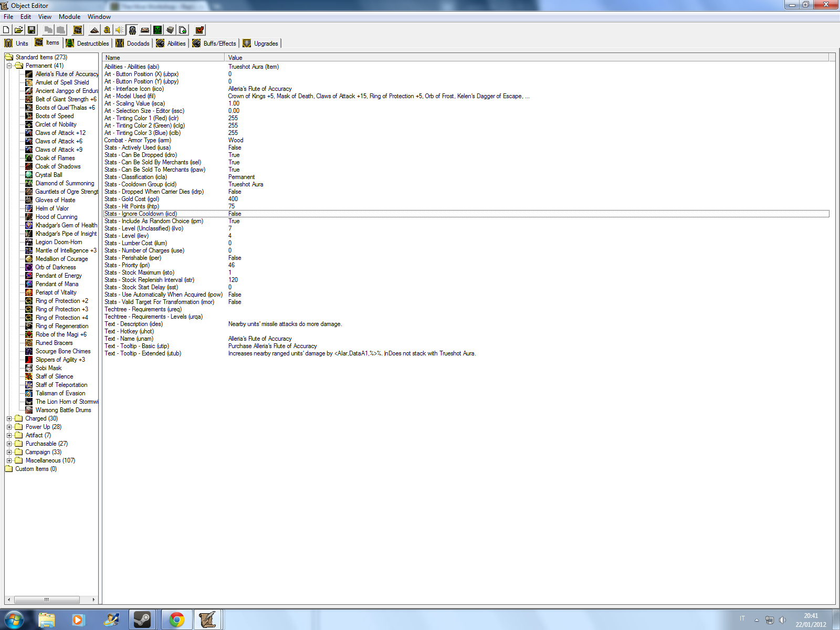
Task: Click the Test Map checkmark icon
Action: point(199,30)
